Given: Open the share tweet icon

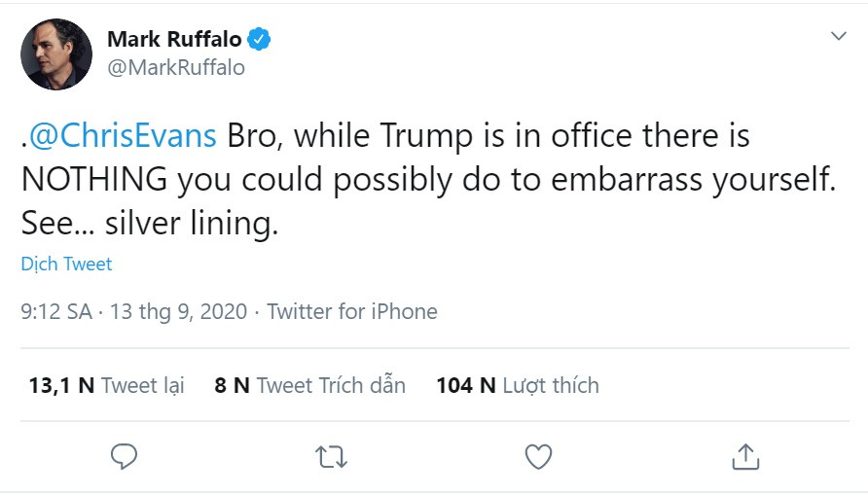Looking at the screenshot, I should coord(745,456).
